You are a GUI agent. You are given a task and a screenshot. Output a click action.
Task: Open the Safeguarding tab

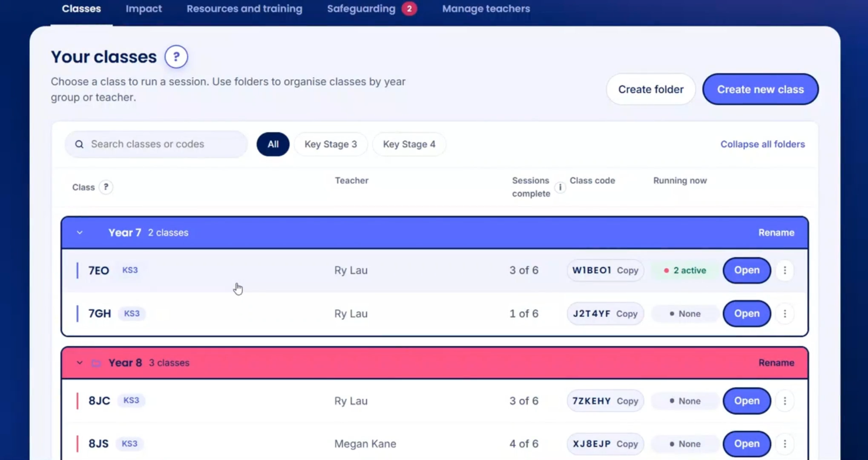(x=361, y=9)
